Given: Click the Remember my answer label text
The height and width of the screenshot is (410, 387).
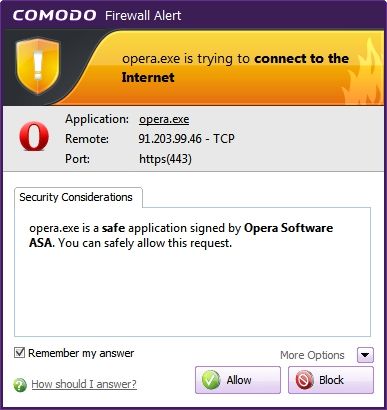Looking at the screenshot, I should point(81,353).
